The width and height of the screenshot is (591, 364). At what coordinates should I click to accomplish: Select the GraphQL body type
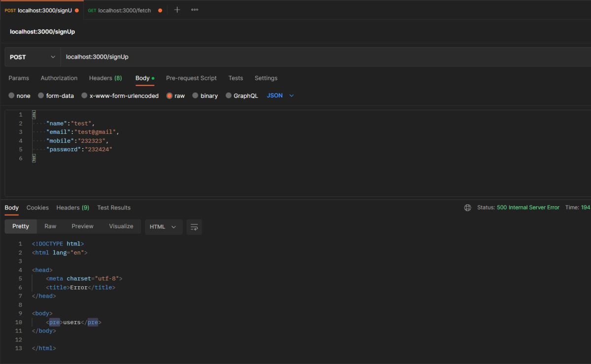click(242, 96)
